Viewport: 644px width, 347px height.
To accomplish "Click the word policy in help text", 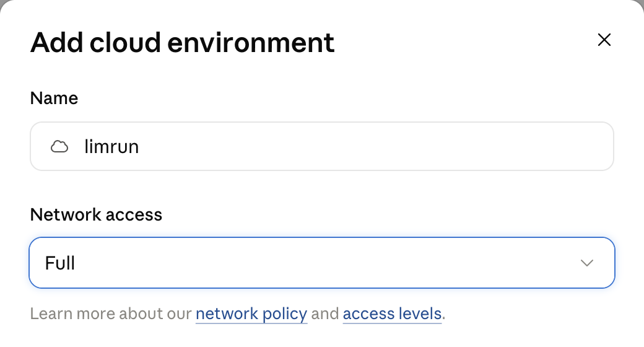I will click(x=285, y=314).
